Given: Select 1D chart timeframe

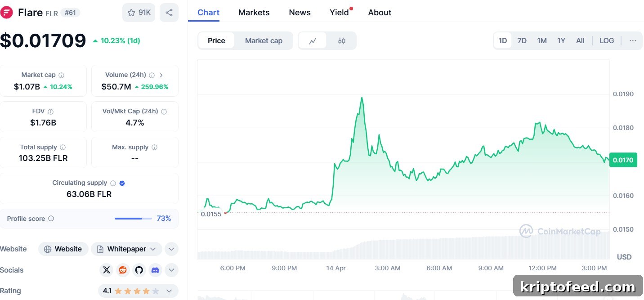Looking at the screenshot, I should coord(503,40).
